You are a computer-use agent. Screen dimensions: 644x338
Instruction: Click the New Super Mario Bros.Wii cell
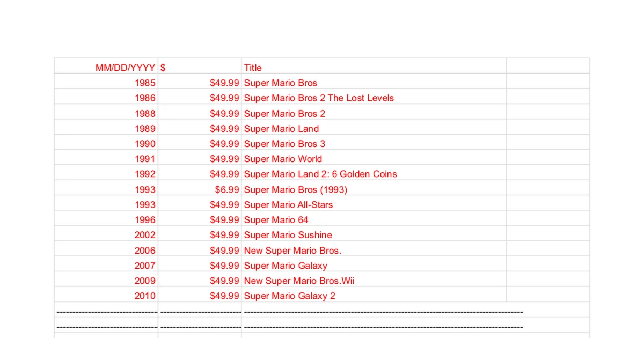tap(374, 281)
